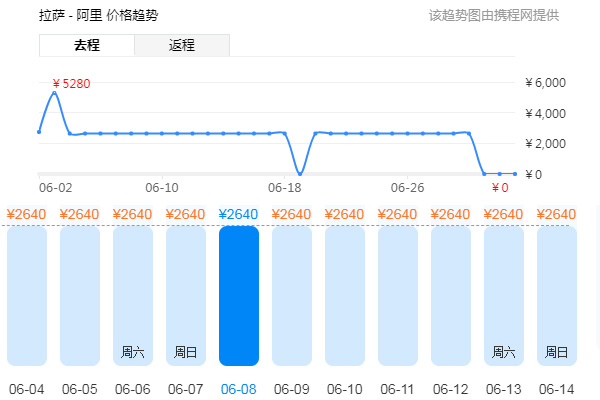Click the red ¥0 label under chart
Screen dimensions: 600x400
pyautogui.click(x=500, y=187)
